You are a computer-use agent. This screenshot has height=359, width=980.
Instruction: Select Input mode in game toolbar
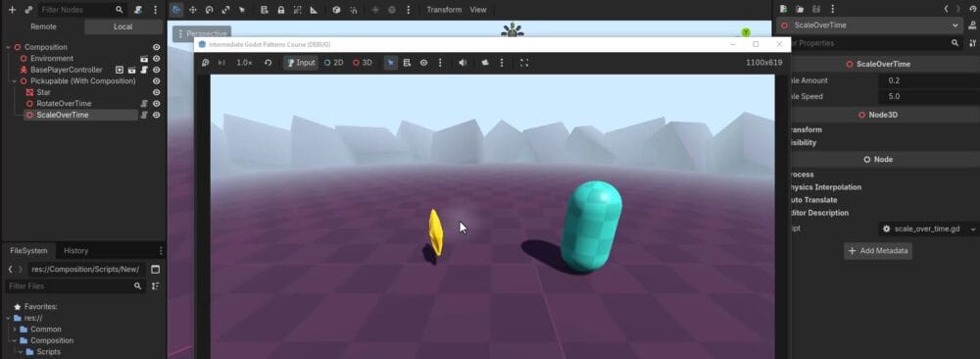[301, 63]
